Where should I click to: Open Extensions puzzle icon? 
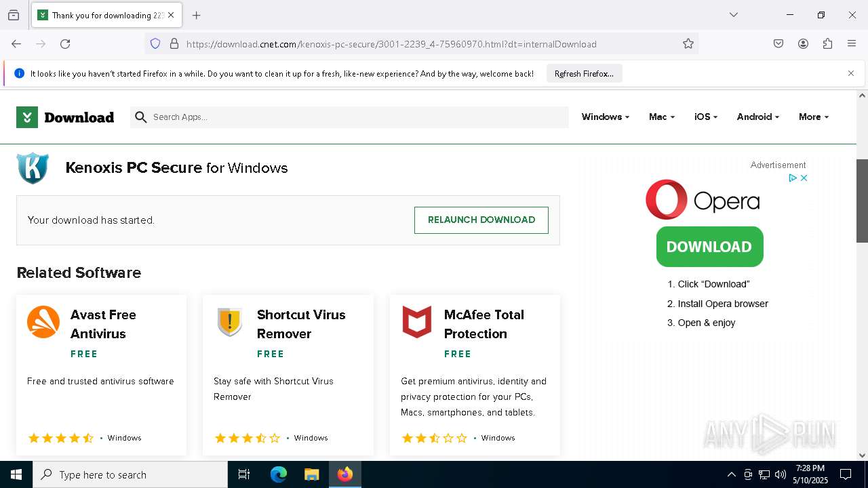pyautogui.click(x=827, y=44)
